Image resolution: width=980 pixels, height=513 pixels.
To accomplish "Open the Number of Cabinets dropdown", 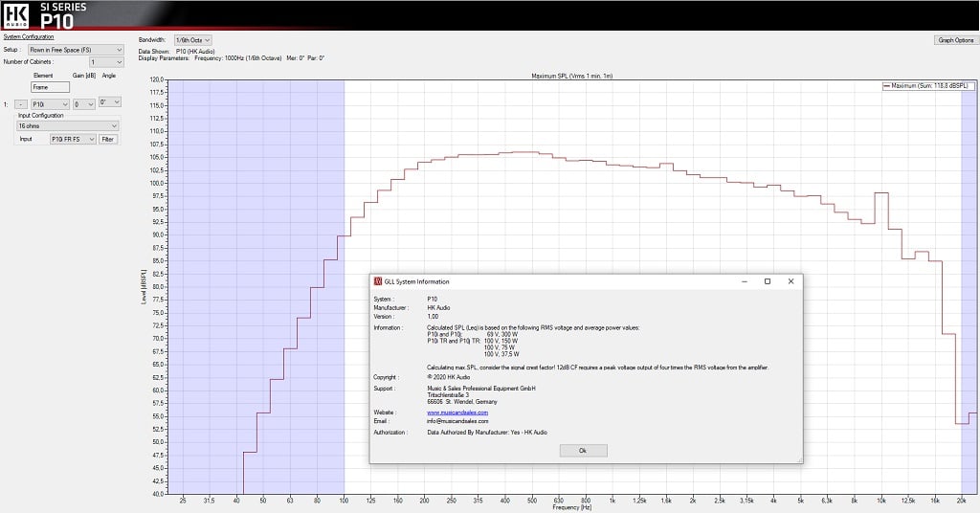I will pyautogui.click(x=106, y=62).
